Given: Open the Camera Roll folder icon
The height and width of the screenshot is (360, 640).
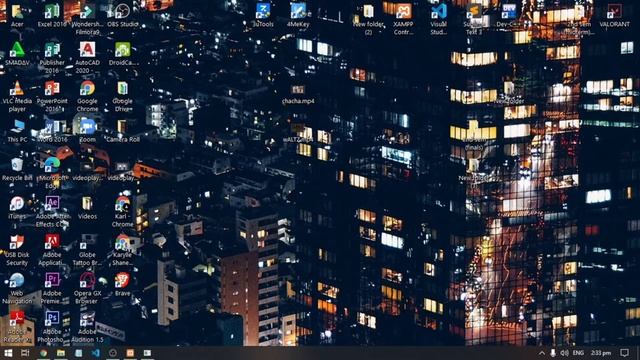Looking at the screenshot, I should coord(122,131).
